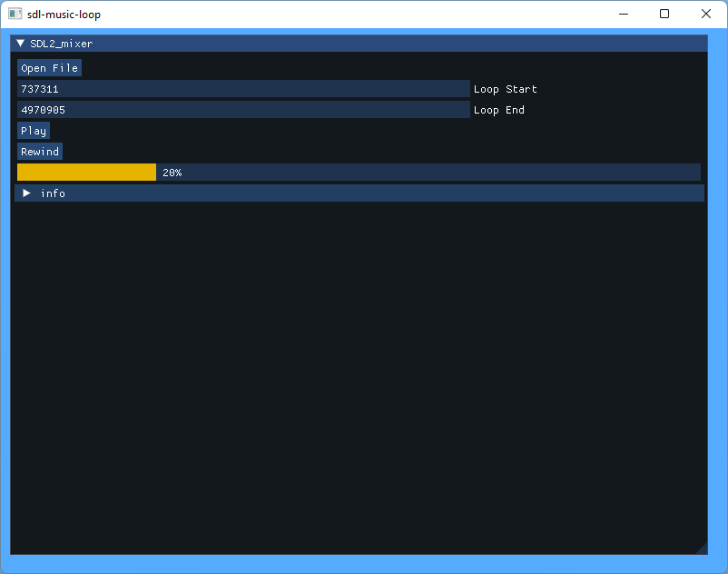Click the disclosure triangle before info
Screen dimensions: 728x574
click(26, 193)
